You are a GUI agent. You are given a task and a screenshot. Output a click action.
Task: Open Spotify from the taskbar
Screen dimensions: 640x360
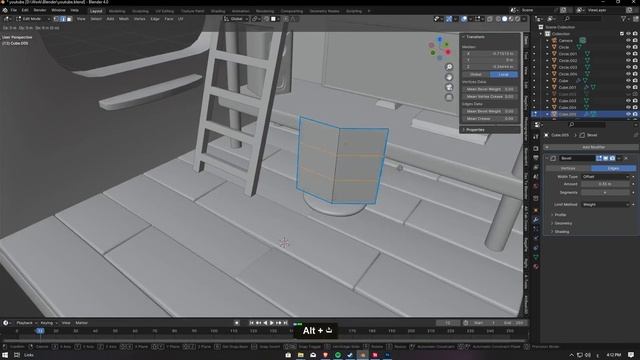(338, 355)
